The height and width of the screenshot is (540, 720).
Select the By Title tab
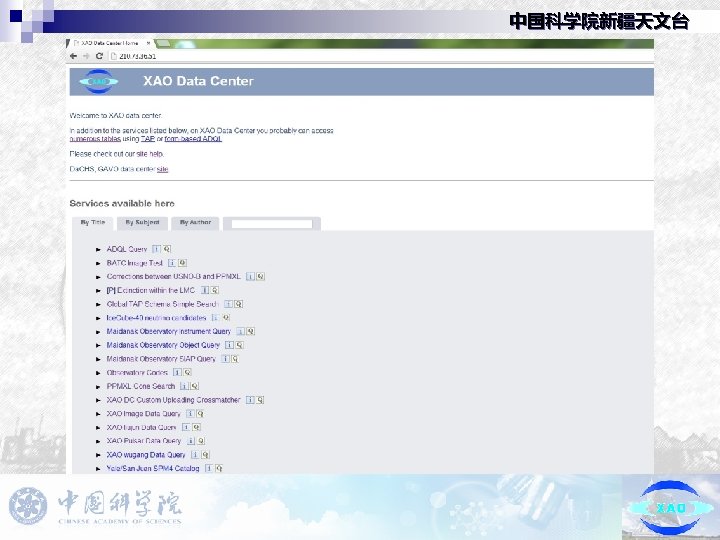coord(93,223)
